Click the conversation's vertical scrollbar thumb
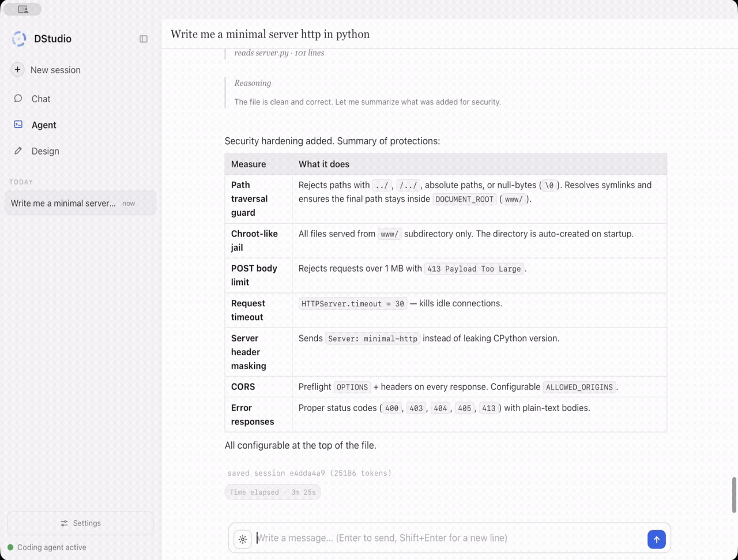 click(x=734, y=494)
